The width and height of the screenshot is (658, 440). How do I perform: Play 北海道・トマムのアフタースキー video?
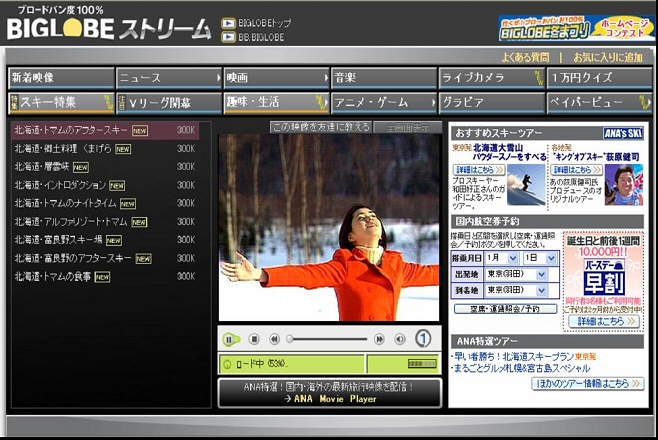coord(105,130)
